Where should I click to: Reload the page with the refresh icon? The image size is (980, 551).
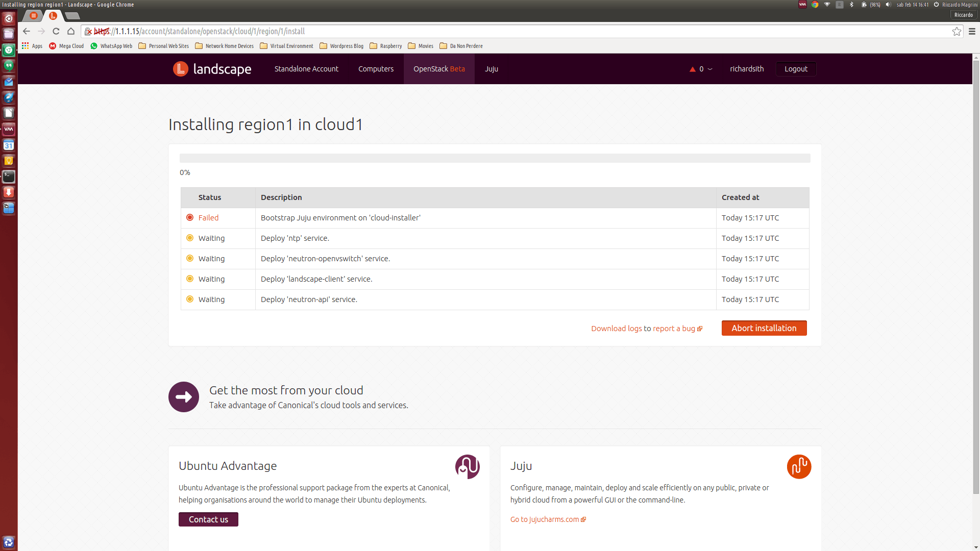click(56, 32)
